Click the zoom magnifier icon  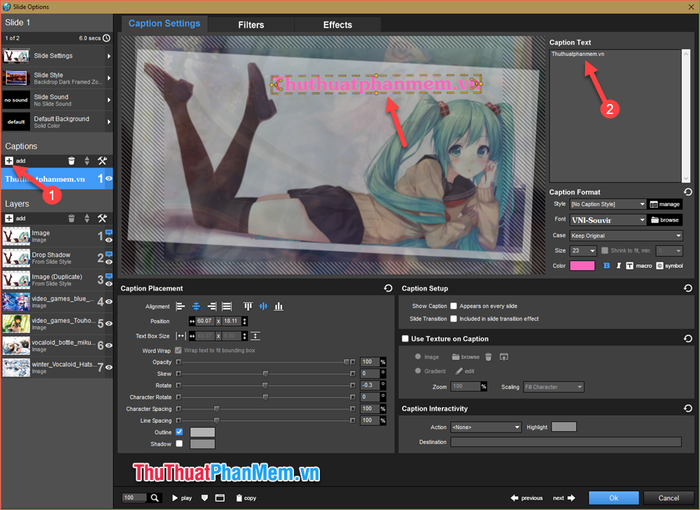coord(154,497)
